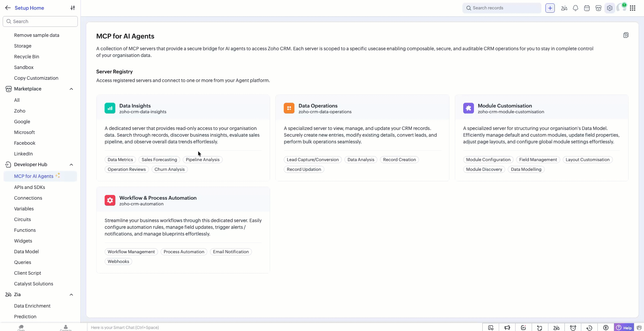
Task: Open Data Model
Action: [x=26, y=252]
